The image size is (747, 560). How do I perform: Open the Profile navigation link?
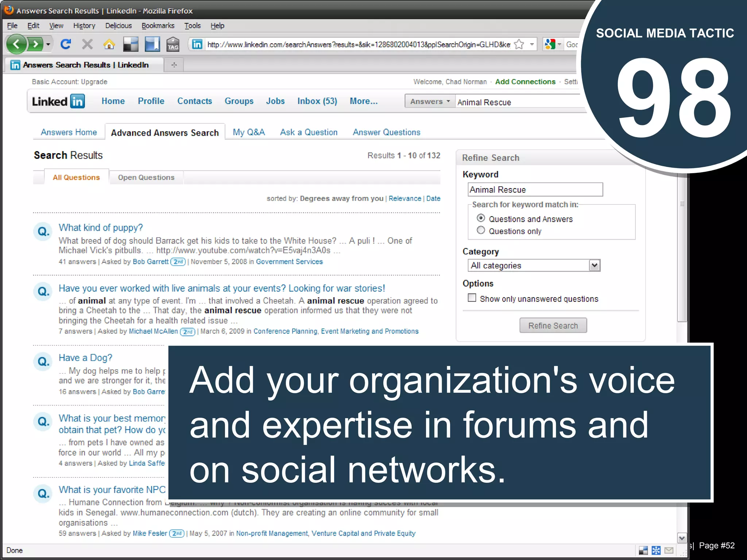151,101
